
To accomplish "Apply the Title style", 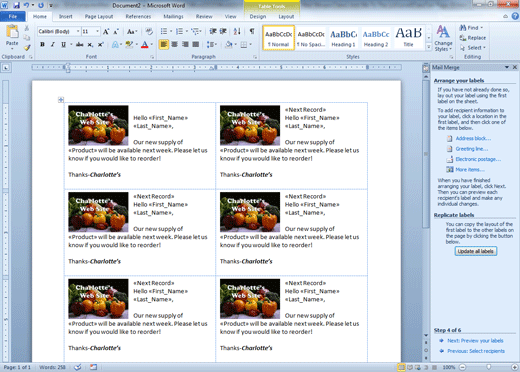I will [408, 38].
